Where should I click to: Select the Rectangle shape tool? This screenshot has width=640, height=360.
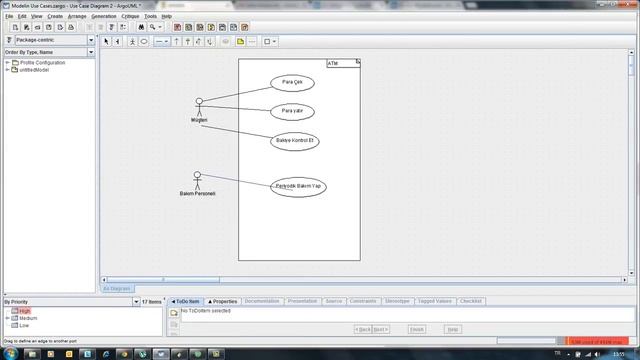click(267, 42)
